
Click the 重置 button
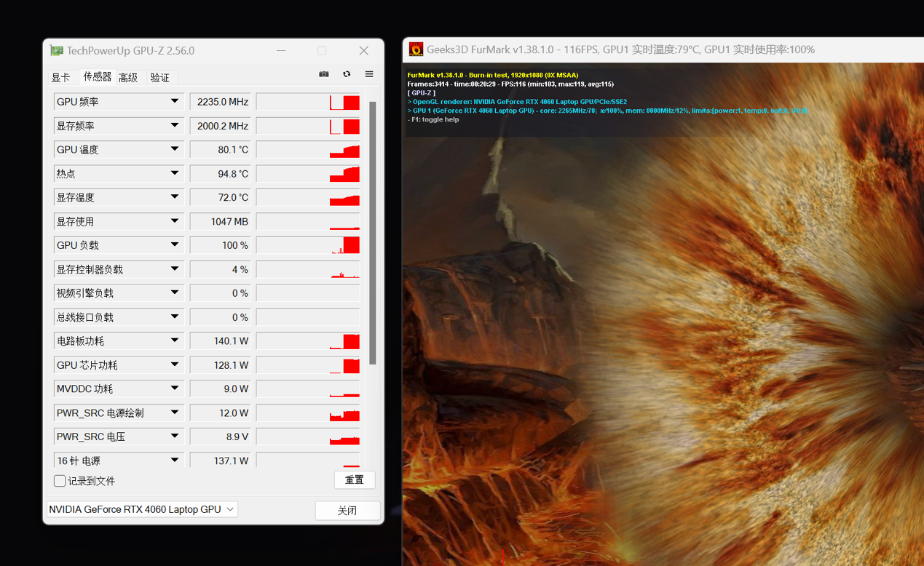[x=355, y=480]
